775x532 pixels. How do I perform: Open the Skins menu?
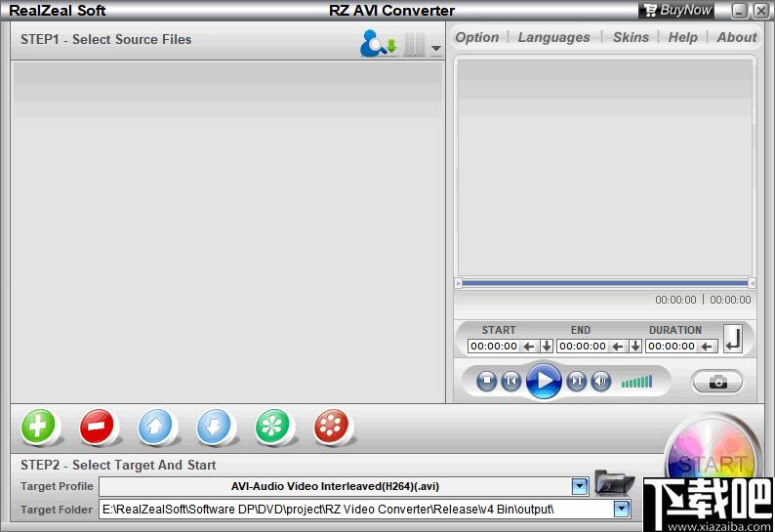[x=631, y=37]
